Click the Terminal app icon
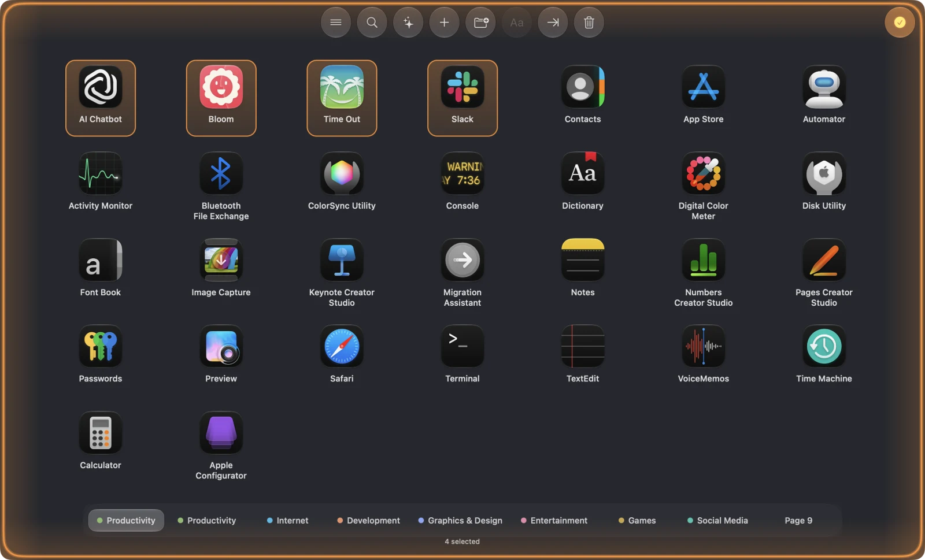 tap(462, 346)
